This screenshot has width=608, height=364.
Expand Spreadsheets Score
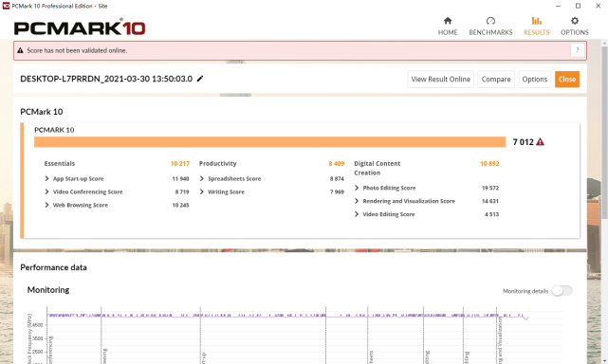[202, 178]
